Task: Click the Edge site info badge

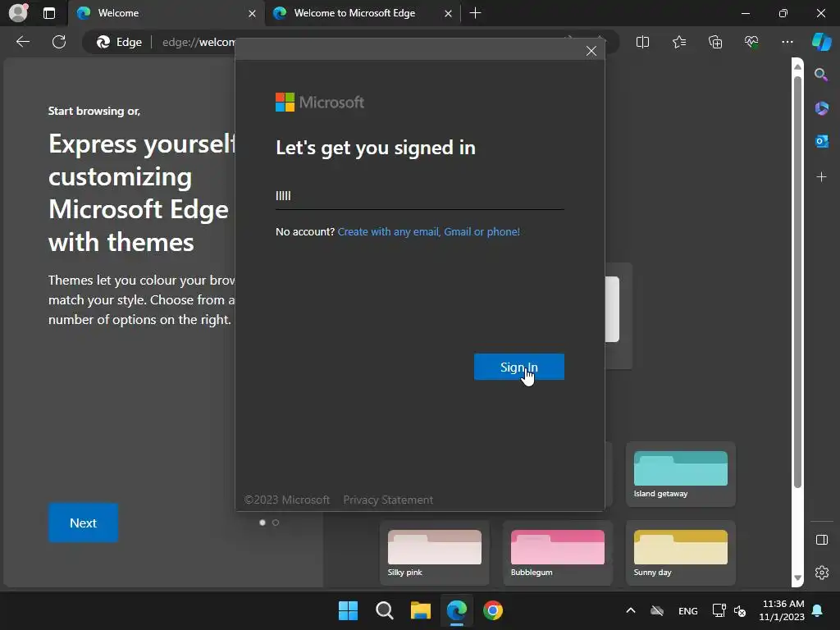Action: pyautogui.click(x=119, y=43)
